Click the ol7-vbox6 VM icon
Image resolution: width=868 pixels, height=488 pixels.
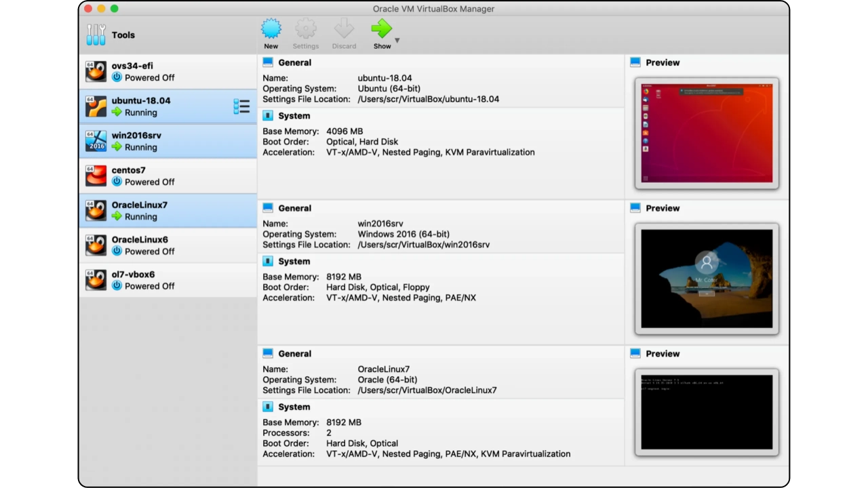(x=96, y=280)
